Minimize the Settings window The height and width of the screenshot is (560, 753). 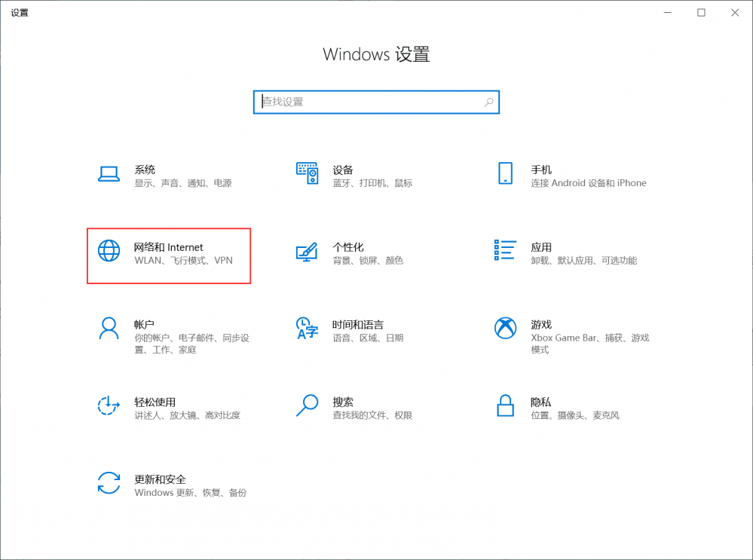(x=667, y=13)
